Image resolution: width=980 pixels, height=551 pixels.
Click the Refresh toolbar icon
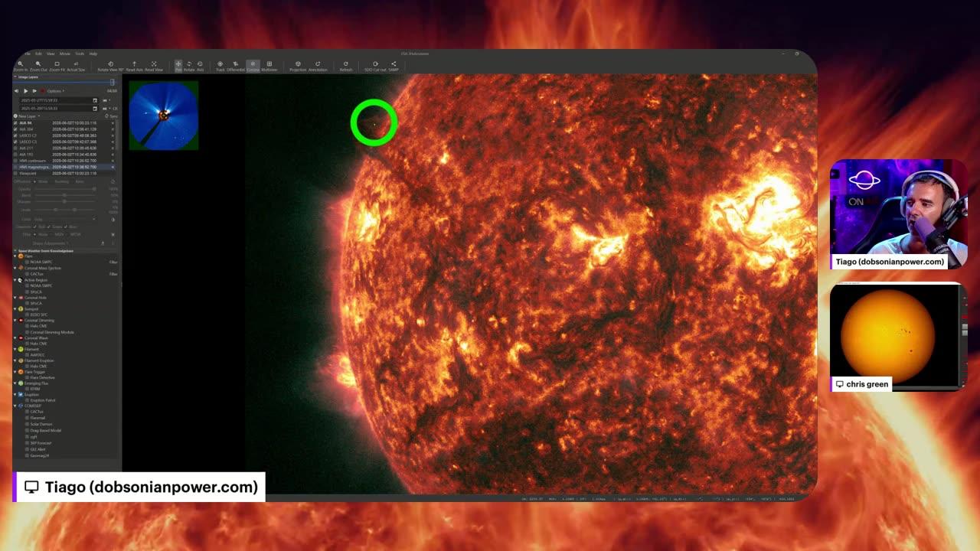346,66
